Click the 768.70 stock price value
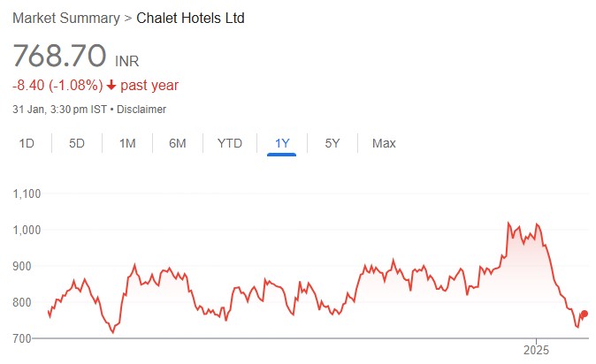The height and width of the screenshot is (364, 596). pyautogui.click(x=57, y=56)
